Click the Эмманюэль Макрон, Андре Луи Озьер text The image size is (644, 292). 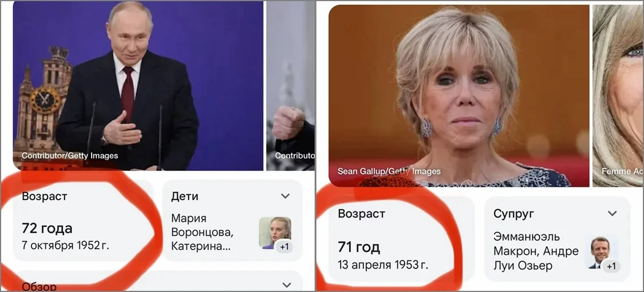tap(536, 251)
